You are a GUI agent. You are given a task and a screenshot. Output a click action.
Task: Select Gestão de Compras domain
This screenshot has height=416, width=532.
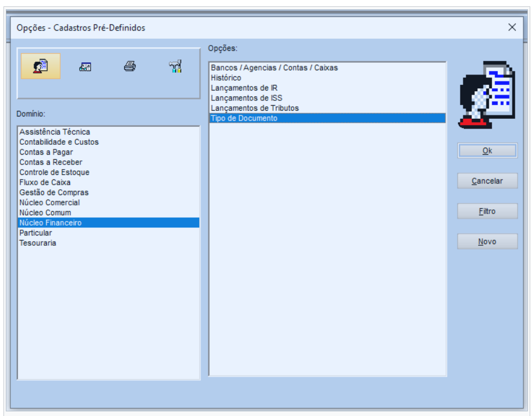pos(108,192)
